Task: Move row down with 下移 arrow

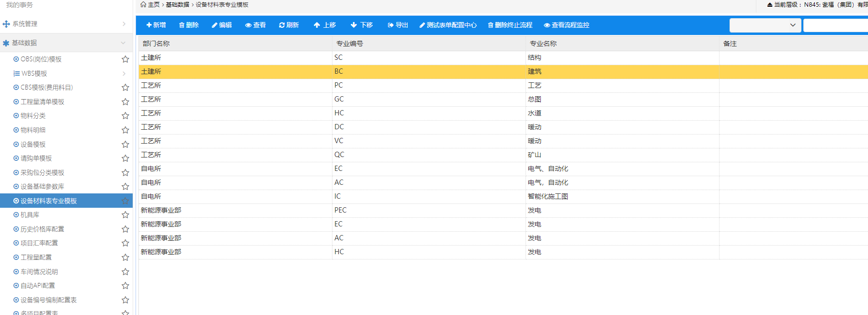Action: pyautogui.click(x=354, y=25)
